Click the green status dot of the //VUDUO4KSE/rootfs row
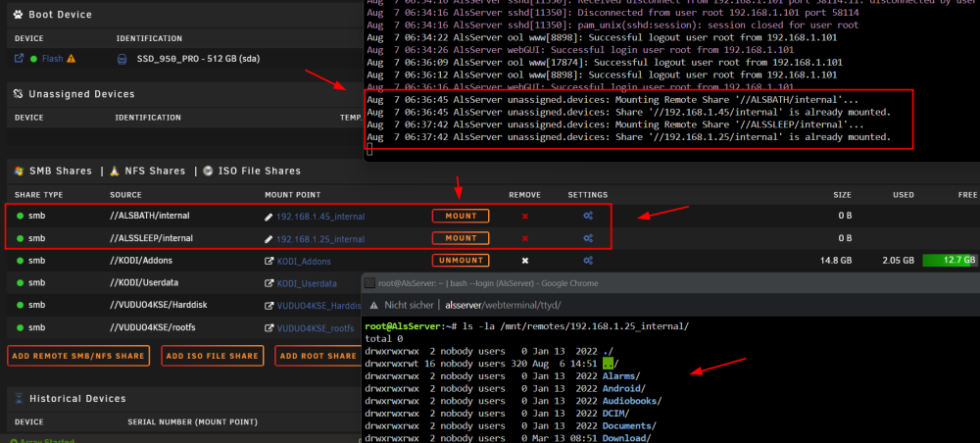This screenshot has width=980, height=443. pyautogui.click(x=20, y=327)
